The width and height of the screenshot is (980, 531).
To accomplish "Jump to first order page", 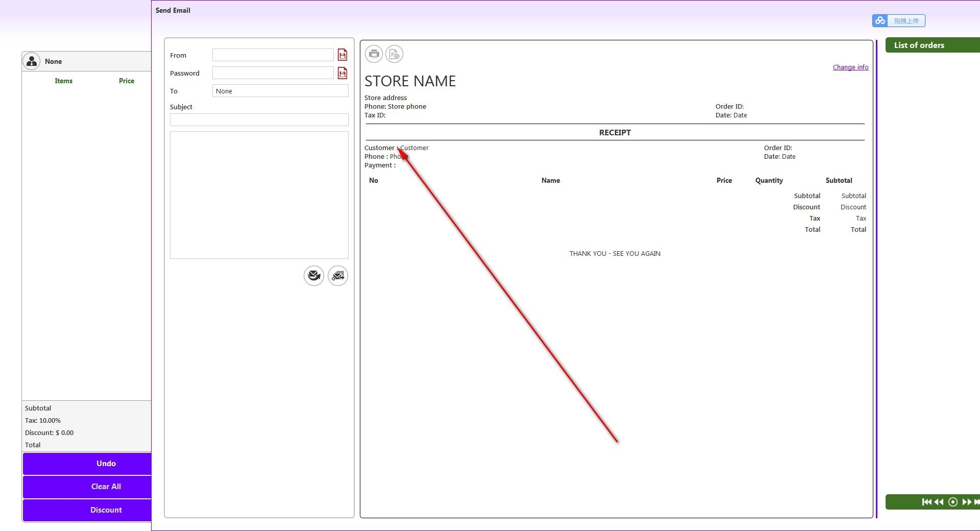I will pos(926,502).
